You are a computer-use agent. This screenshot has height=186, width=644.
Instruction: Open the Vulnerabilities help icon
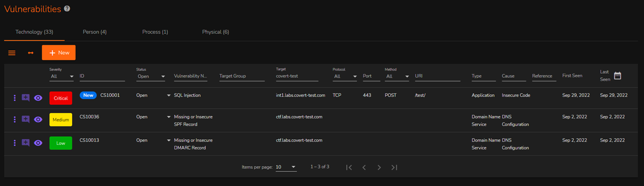coord(67,9)
